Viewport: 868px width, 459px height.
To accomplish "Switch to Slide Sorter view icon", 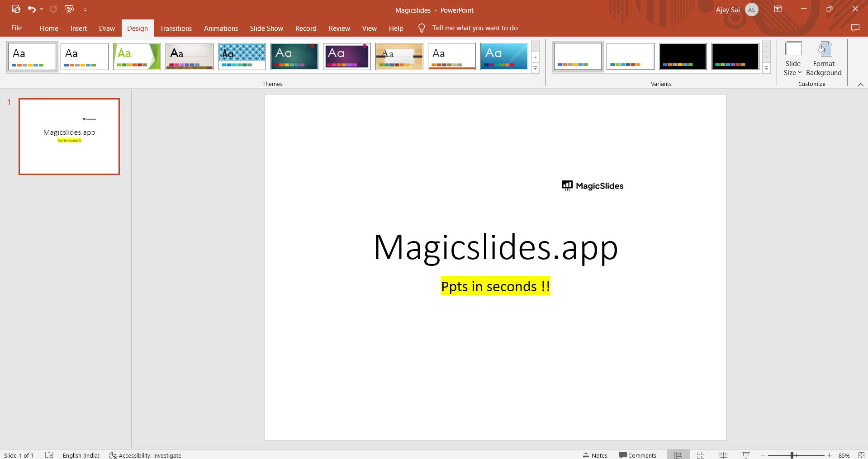I will click(x=701, y=455).
